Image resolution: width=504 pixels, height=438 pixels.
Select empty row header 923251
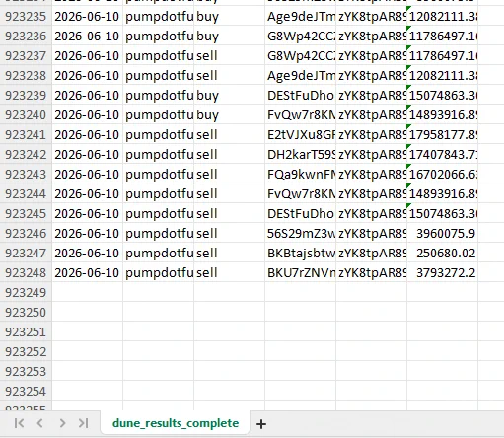(26, 331)
